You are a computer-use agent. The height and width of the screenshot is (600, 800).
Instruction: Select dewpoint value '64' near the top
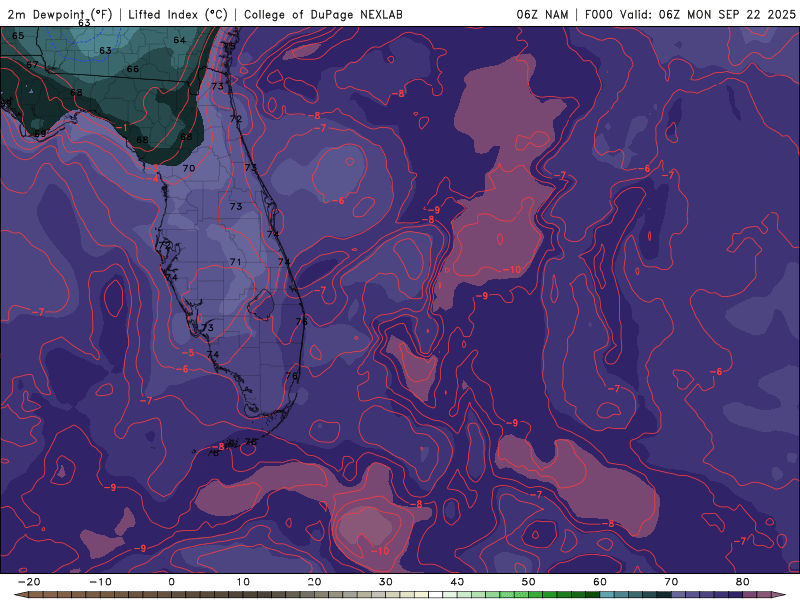[180, 40]
